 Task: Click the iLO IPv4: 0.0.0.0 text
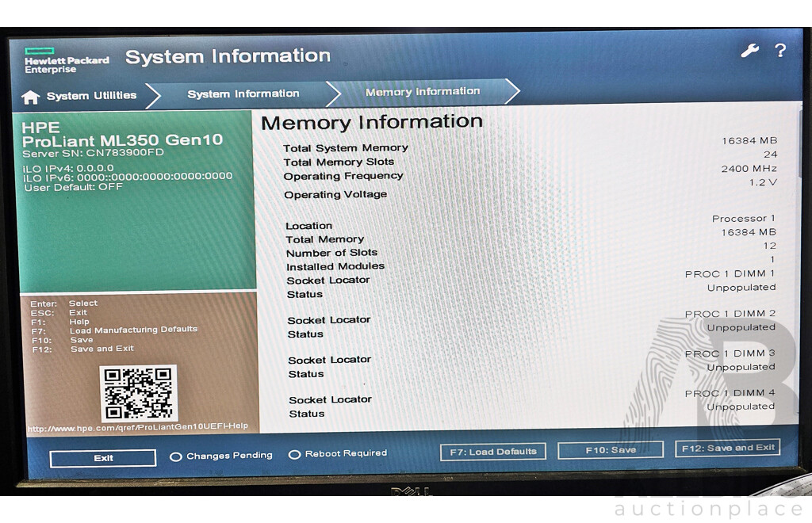(68, 168)
